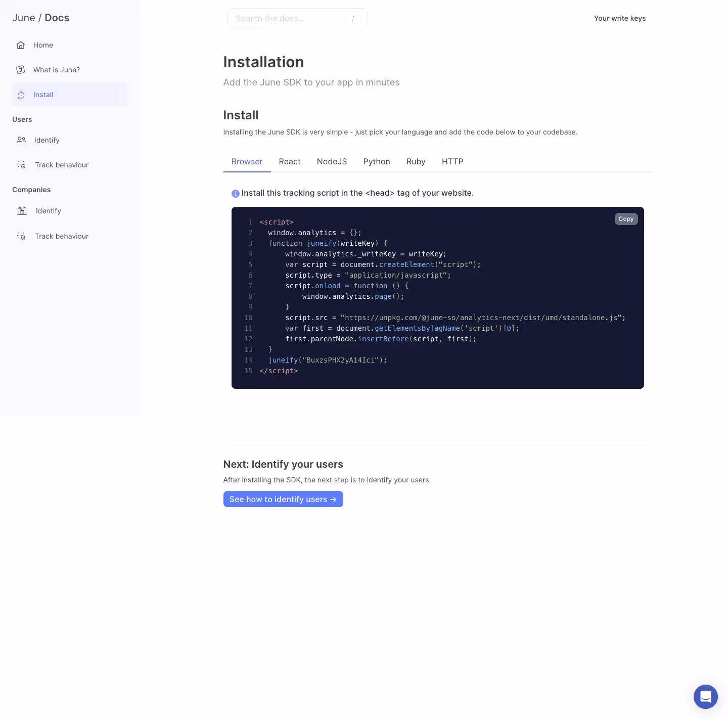This screenshot has height=719, width=728.
Task: Click the Install stopwatch icon
Action: click(21, 95)
